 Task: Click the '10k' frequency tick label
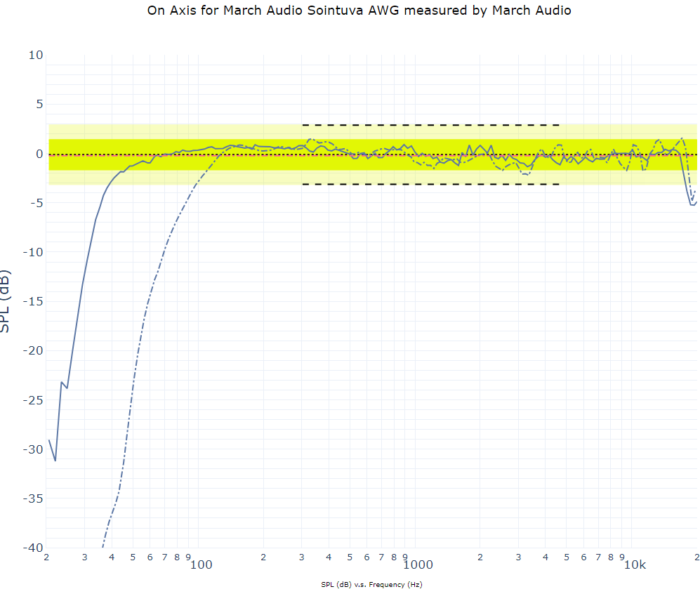[635, 564]
